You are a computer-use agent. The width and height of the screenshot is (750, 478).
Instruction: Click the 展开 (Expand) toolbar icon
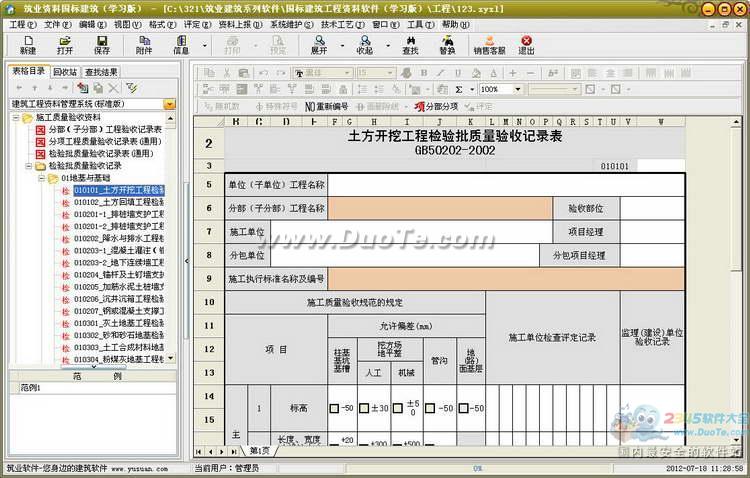click(x=319, y=45)
